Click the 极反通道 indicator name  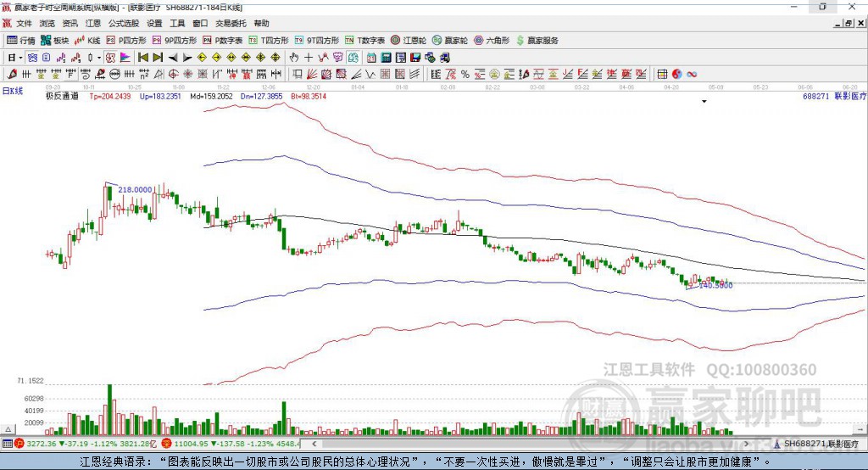coord(62,96)
